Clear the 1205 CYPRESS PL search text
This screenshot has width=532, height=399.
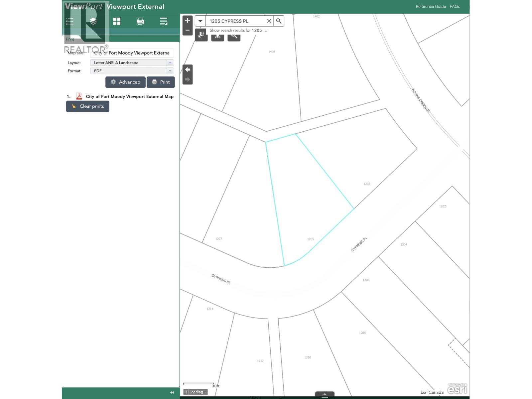pos(269,21)
